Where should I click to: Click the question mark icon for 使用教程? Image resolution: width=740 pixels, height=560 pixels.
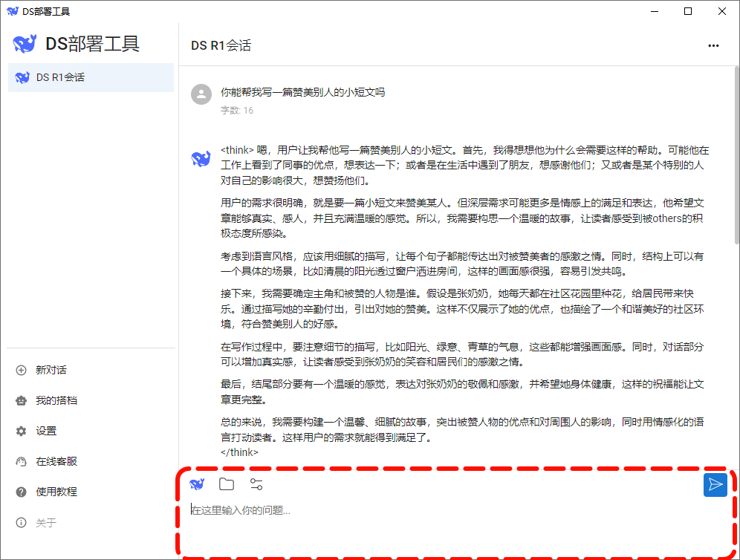[x=22, y=492]
